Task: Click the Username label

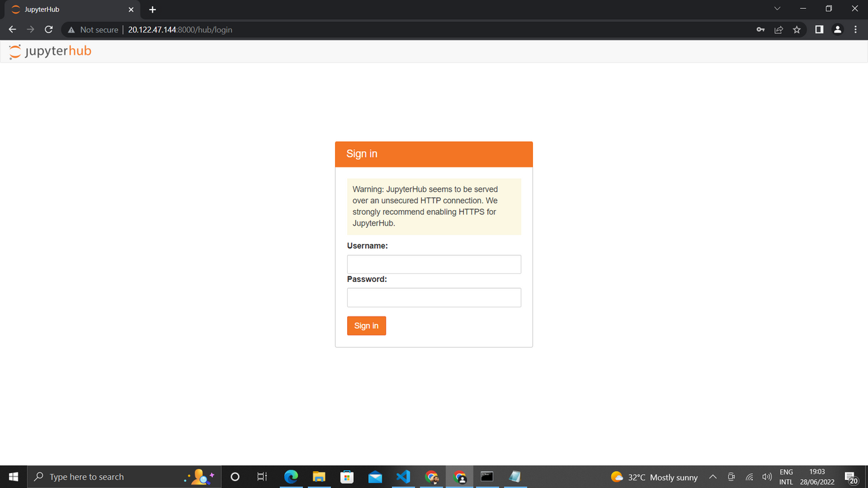Action: coord(368,246)
